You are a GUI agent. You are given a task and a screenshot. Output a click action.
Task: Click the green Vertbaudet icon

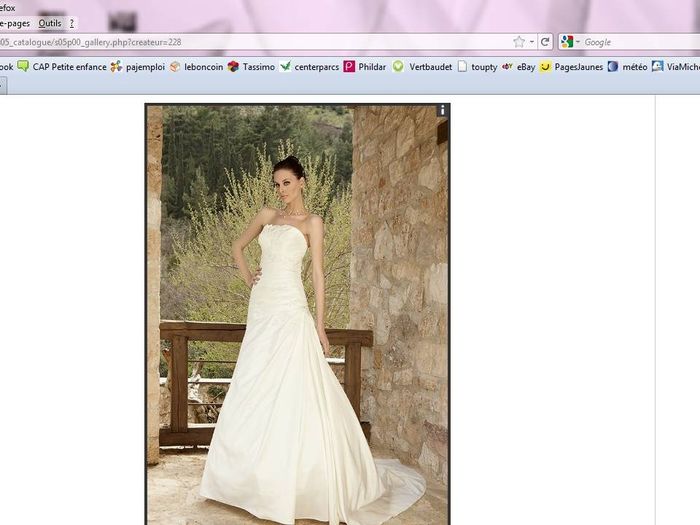pos(398,67)
